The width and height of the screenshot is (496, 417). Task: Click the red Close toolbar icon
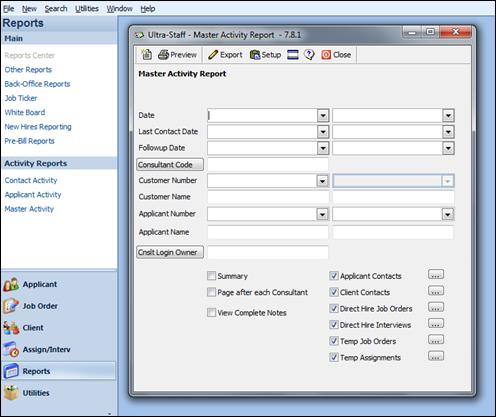pyautogui.click(x=326, y=55)
